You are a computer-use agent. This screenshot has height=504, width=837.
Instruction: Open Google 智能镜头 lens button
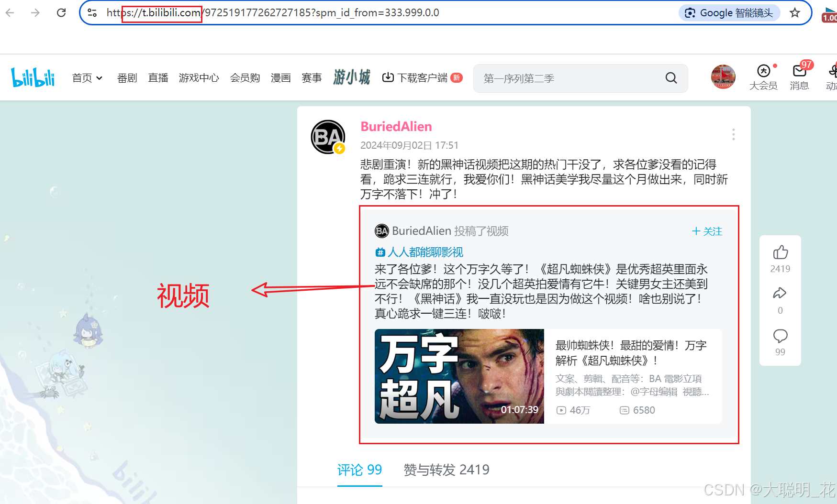729,13
